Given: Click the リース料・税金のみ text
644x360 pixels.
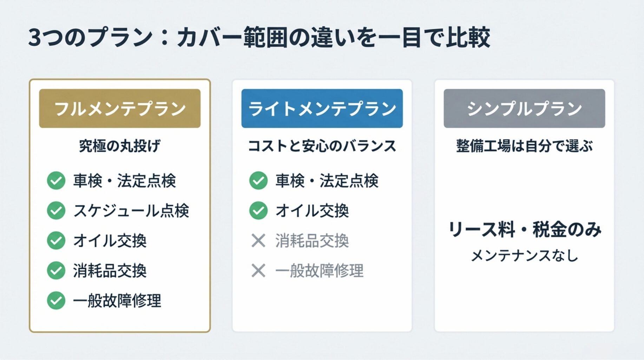Looking at the screenshot, I should (x=525, y=230).
